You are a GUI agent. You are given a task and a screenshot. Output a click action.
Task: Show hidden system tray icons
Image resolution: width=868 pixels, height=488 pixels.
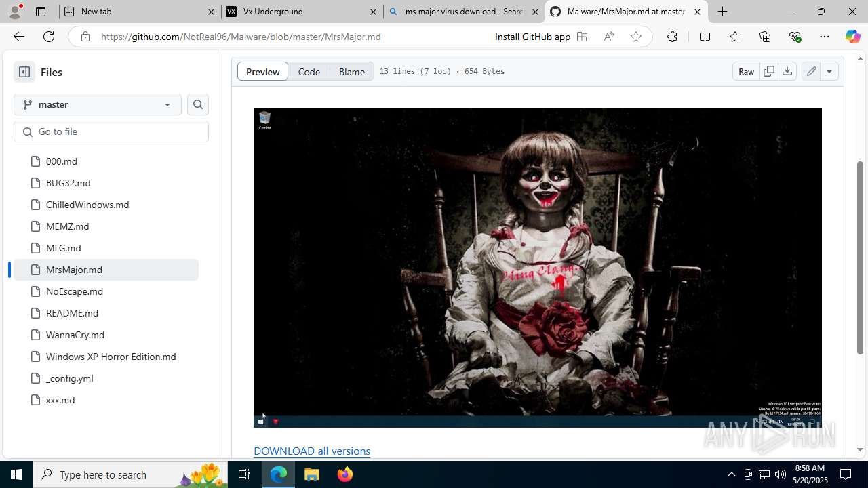(x=732, y=474)
